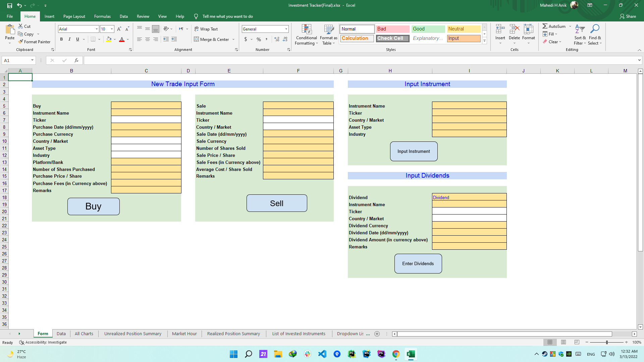
Task: Click the Undo arrow icon
Action: pos(19,5)
